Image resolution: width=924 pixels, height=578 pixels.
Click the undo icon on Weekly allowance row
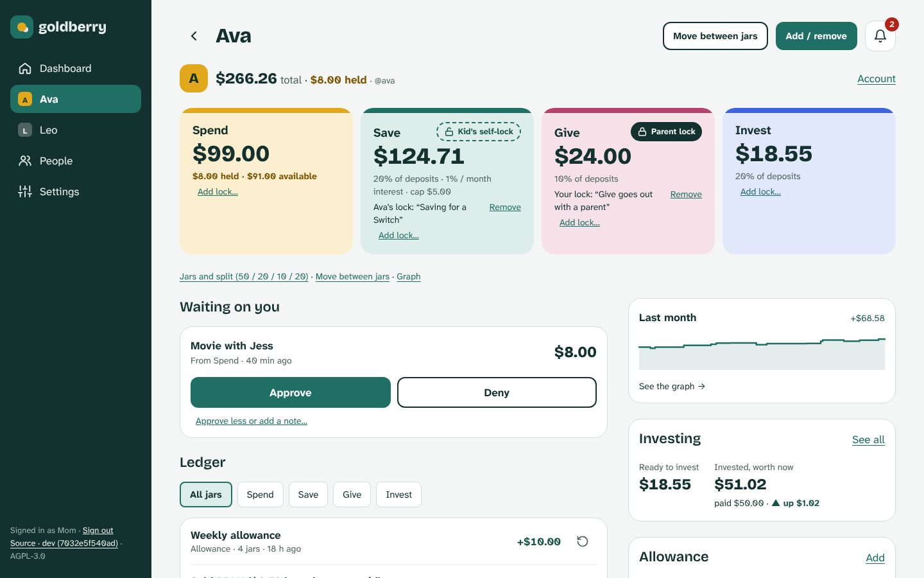[583, 541]
